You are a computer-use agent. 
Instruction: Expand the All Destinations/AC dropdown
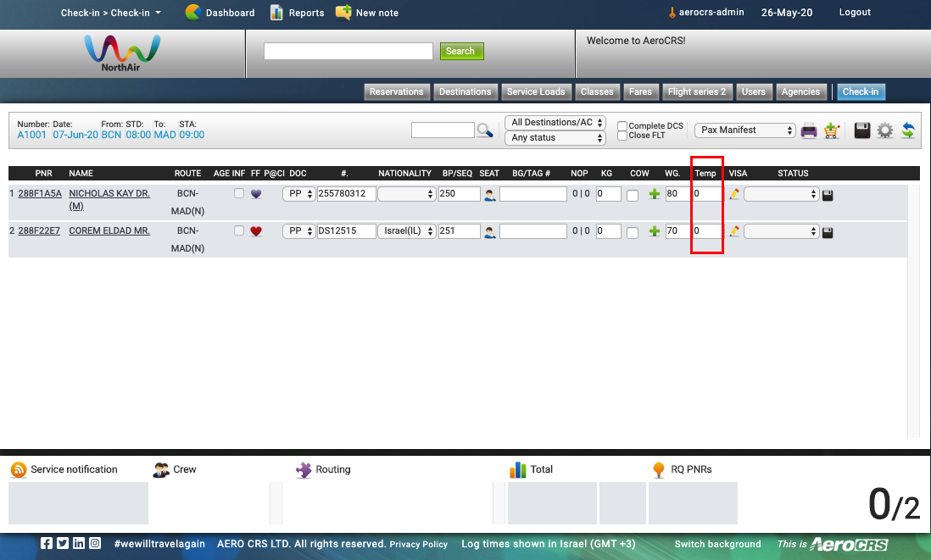[555, 122]
